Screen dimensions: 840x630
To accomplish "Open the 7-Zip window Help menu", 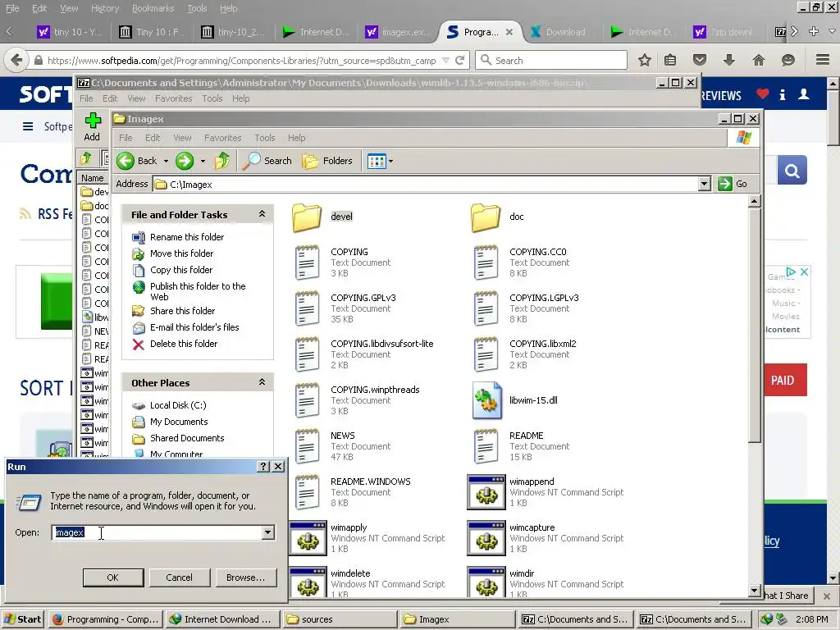I will click(240, 98).
